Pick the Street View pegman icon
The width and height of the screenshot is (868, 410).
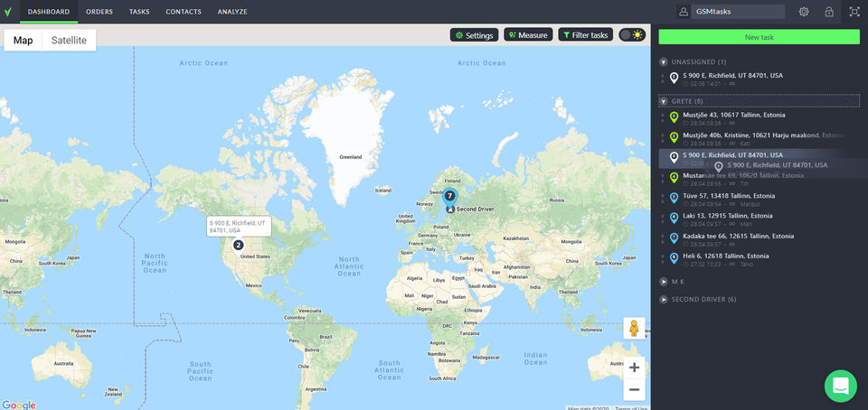(x=634, y=328)
